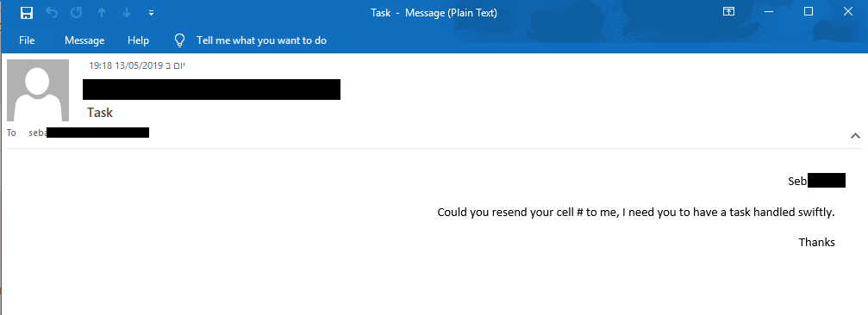Screen dimensions: 868x315
Task: Click the redacted sender name bar
Action: tap(211, 90)
